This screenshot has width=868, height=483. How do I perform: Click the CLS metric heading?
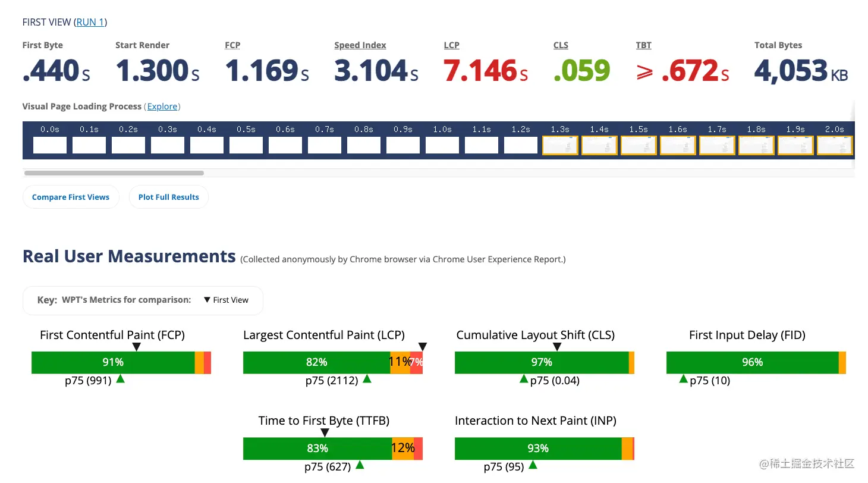[561, 45]
